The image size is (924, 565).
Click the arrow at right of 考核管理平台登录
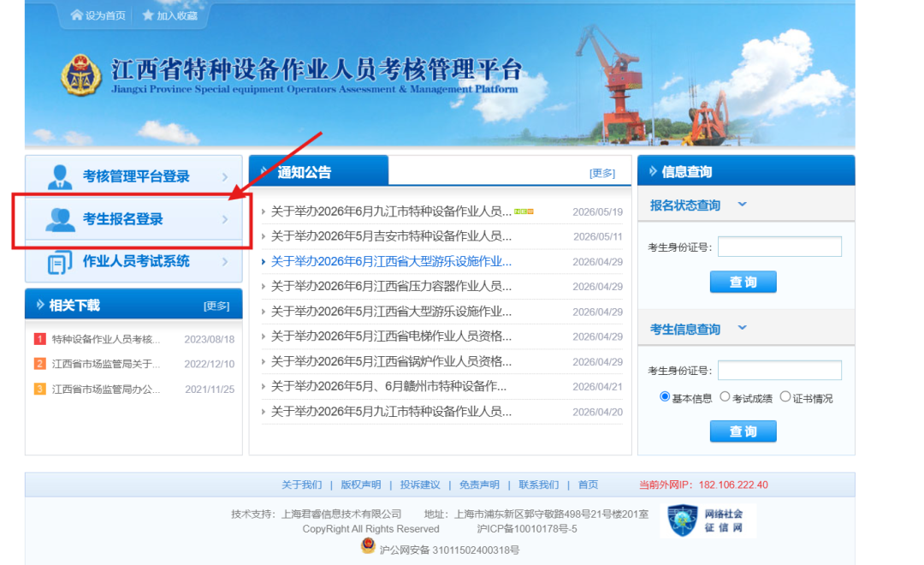(225, 177)
